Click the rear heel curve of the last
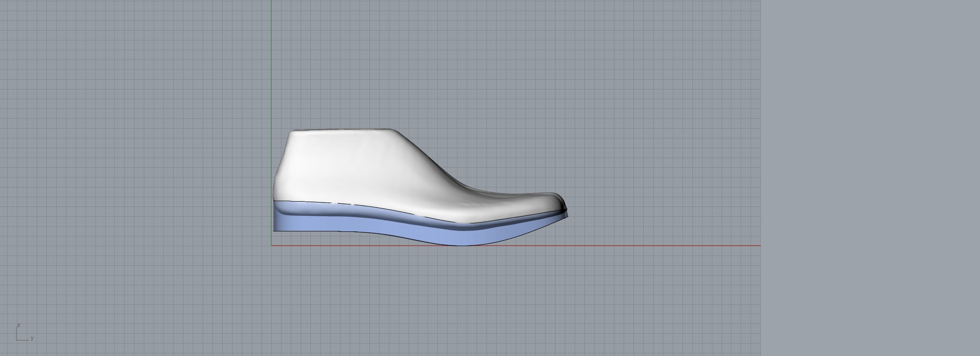Image resolution: width=980 pixels, height=356 pixels. pyautogui.click(x=277, y=178)
